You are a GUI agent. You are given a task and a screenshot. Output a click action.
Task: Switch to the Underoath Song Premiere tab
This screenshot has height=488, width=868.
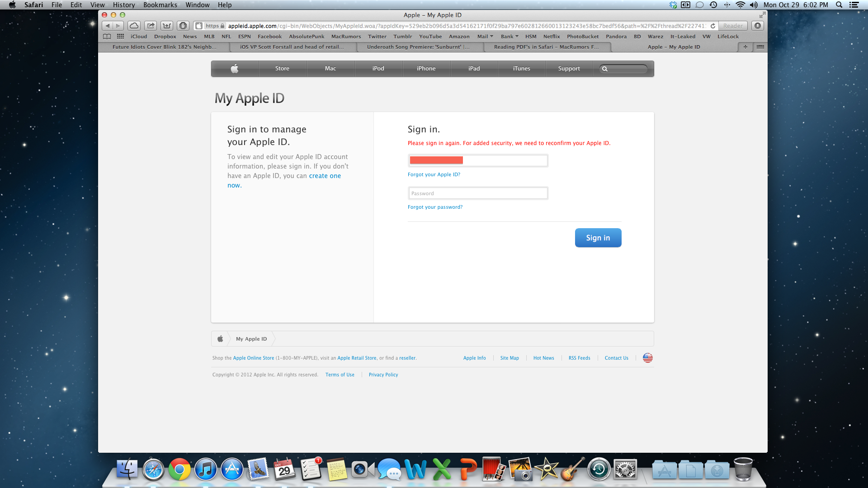tap(418, 47)
